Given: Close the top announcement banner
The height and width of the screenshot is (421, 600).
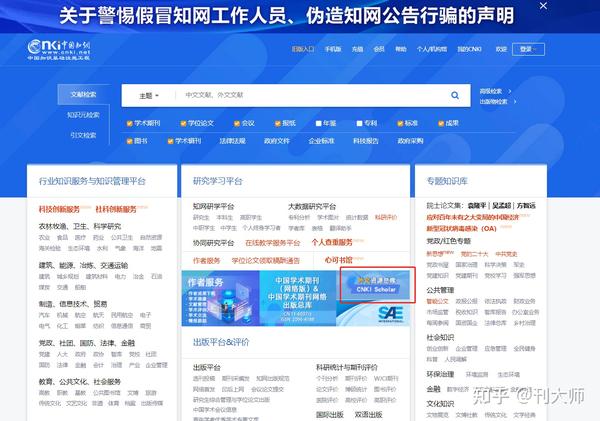Looking at the screenshot, I should [x=543, y=6].
